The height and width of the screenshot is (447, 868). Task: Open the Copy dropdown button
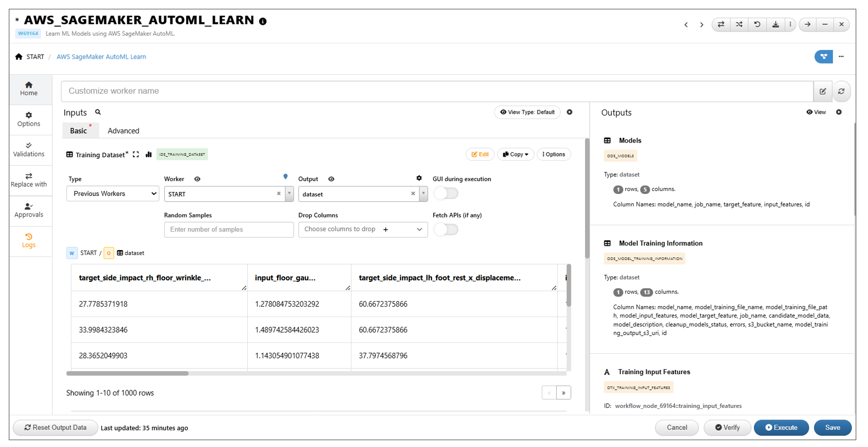coord(515,154)
